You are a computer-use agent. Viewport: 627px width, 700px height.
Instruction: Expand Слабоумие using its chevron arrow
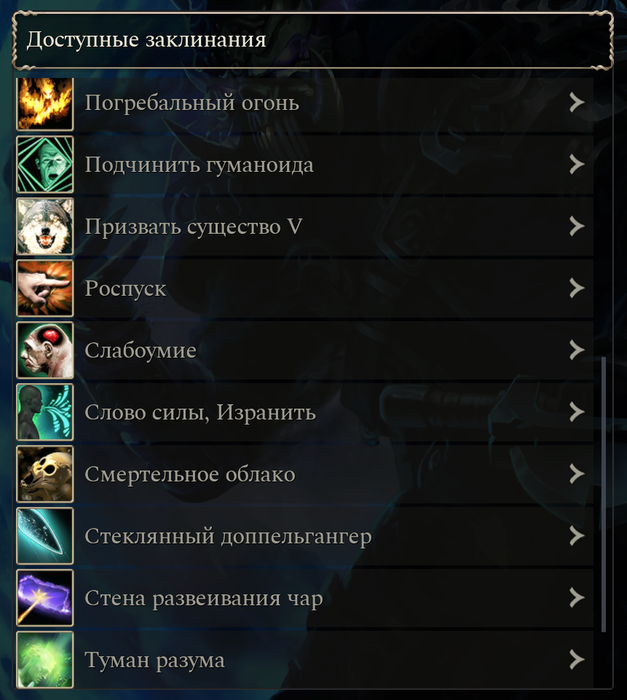[577, 350]
